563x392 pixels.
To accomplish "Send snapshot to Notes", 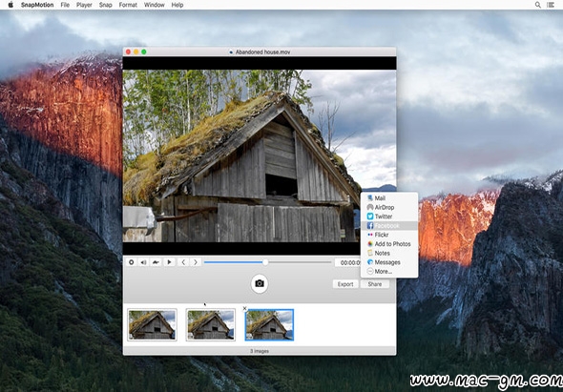I will coord(389,253).
